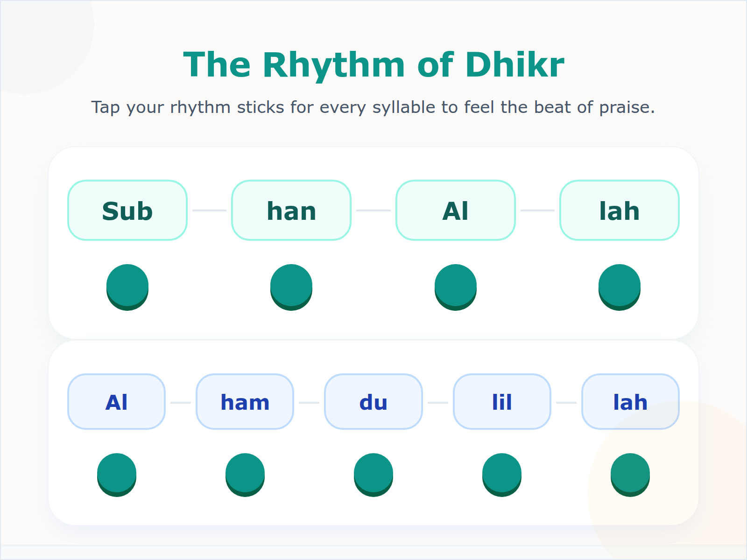Tap the rhythm dot below "Al" in Subhanallah row
This screenshot has height=560, width=747.
tap(455, 287)
